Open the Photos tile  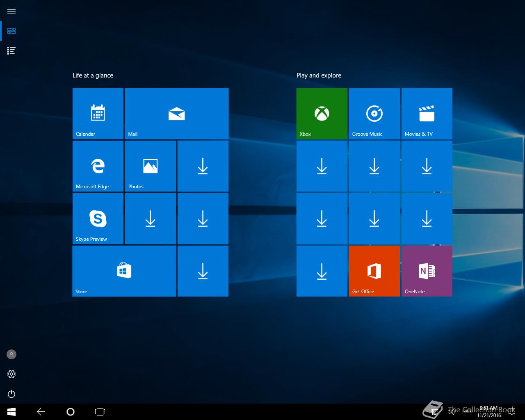(x=151, y=166)
